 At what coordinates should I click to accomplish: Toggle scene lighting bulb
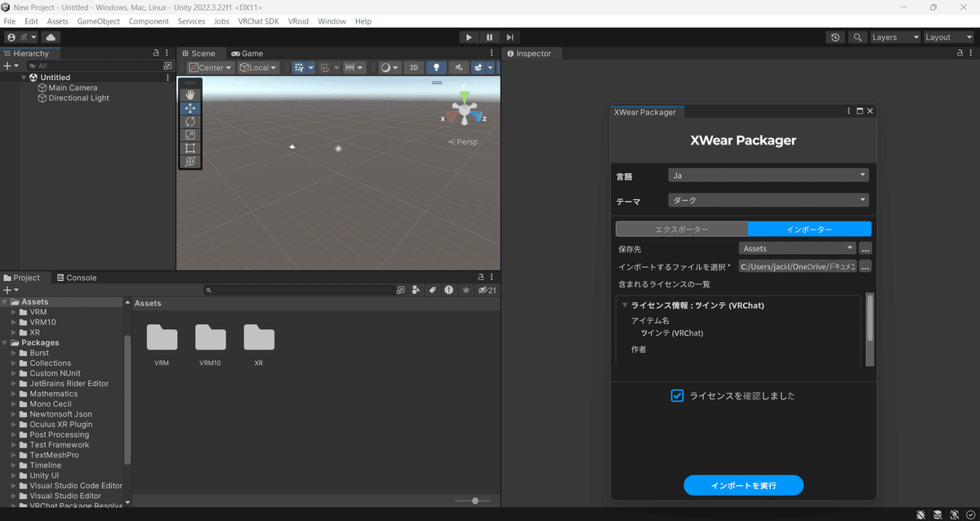point(436,68)
